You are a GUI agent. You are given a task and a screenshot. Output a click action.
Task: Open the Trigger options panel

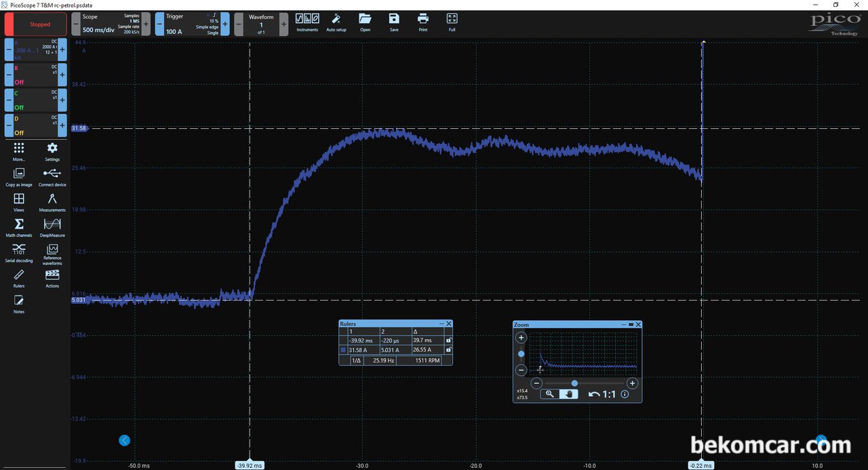pos(193,24)
